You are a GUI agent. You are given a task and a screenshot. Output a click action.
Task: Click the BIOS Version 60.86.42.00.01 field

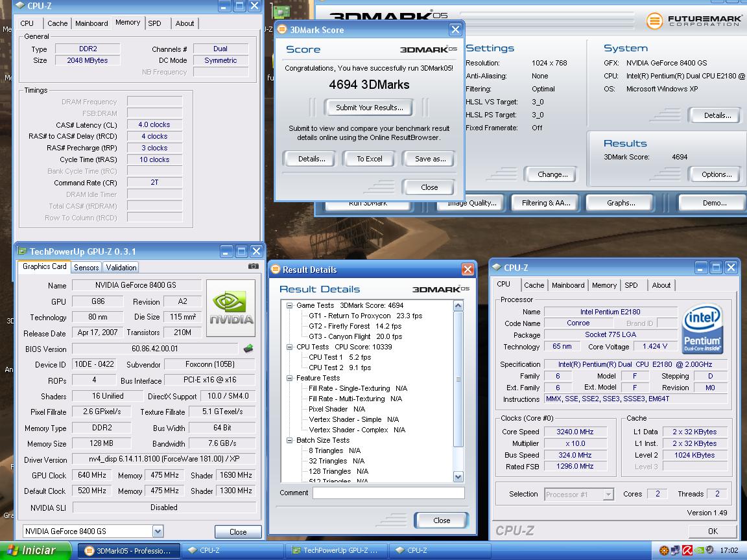pyautogui.click(x=155, y=349)
